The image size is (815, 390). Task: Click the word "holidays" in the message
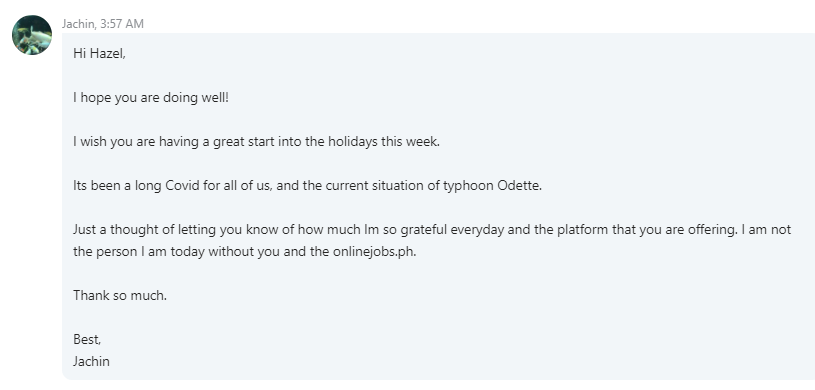tap(352, 142)
